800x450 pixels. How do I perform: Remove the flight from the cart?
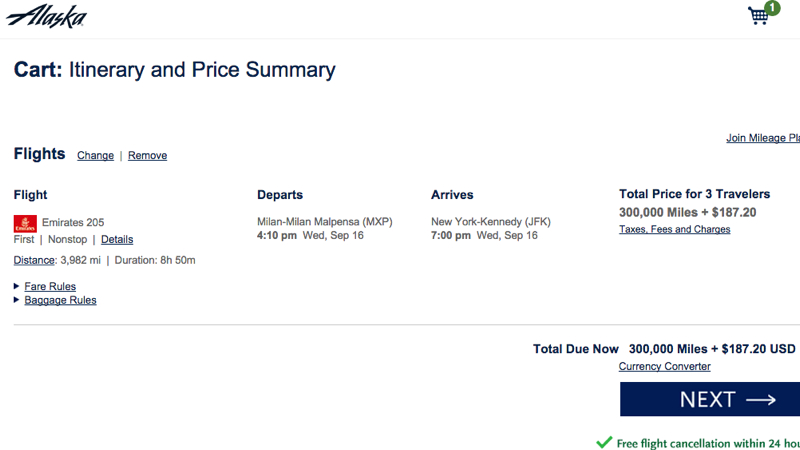tap(147, 156)
